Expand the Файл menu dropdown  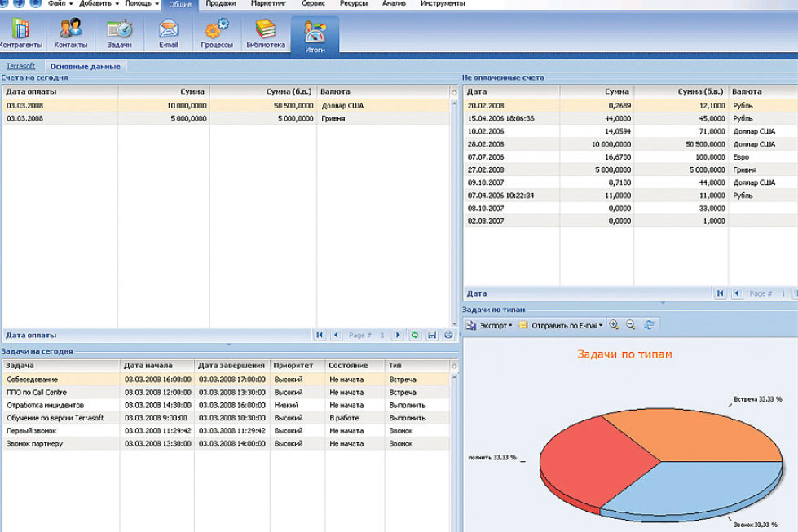[x=60, y=4]
